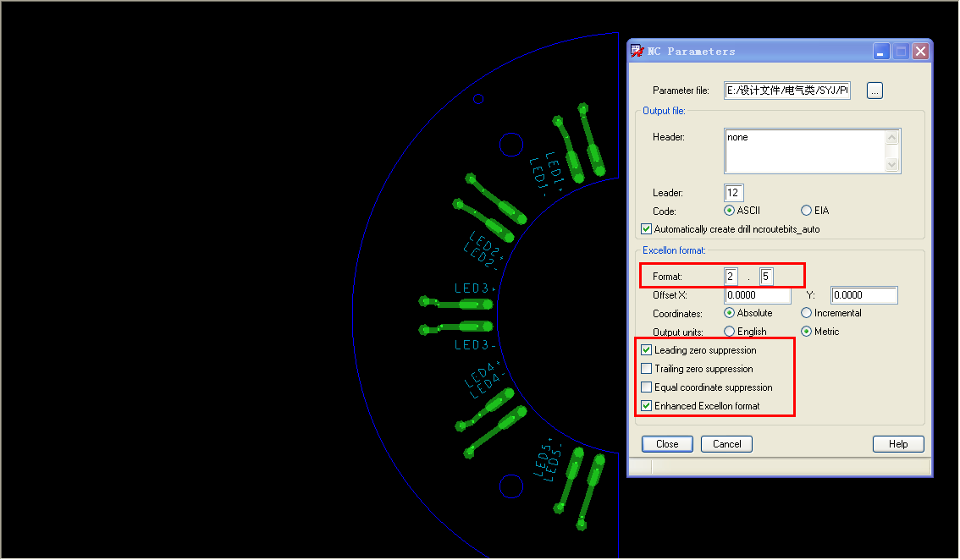Screen dimensions: 960x560
Task: Open the parameter file browse button
Action: [874, 91]
